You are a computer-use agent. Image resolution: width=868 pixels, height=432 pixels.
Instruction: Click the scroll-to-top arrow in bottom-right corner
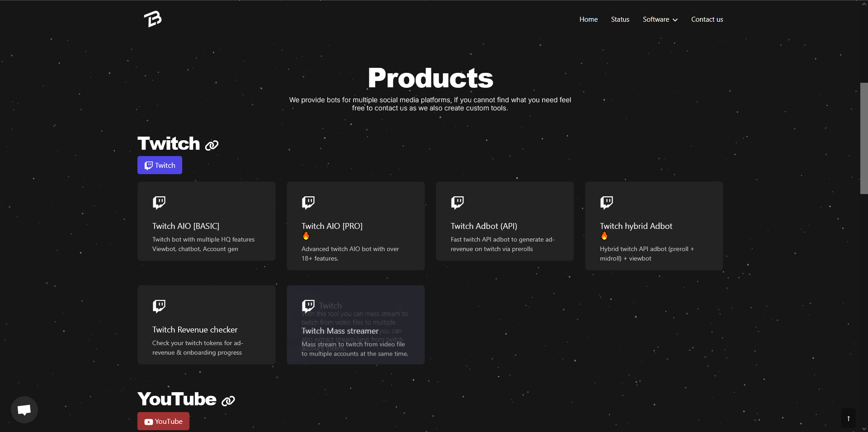tap(849, 418)
